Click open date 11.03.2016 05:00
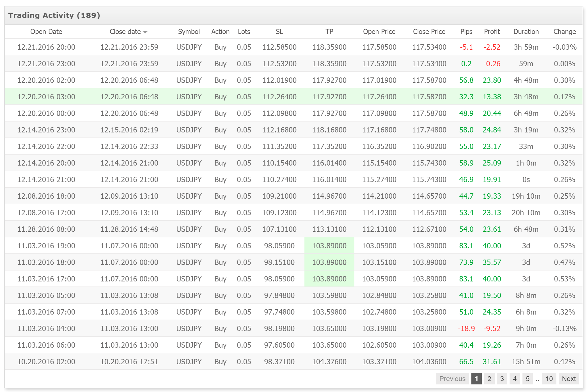The image size is (587, 392). pos(46,295)
